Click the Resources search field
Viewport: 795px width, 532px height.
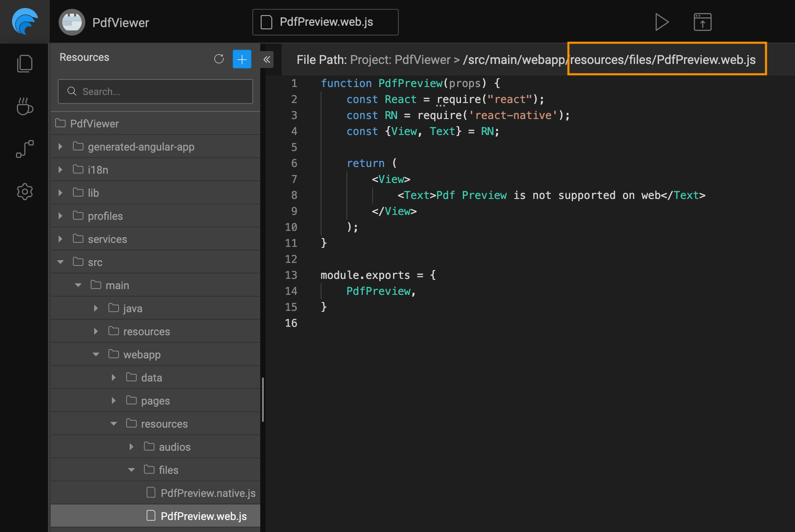coord(155,91)
